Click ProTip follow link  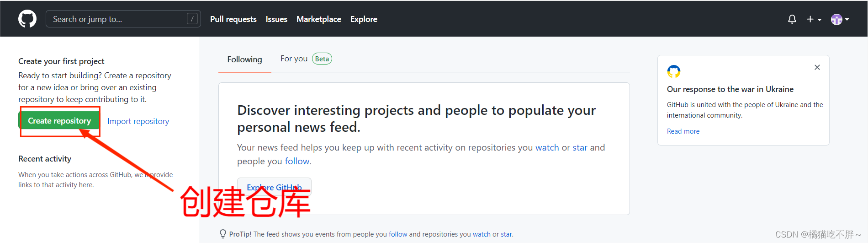coord(398,234)
